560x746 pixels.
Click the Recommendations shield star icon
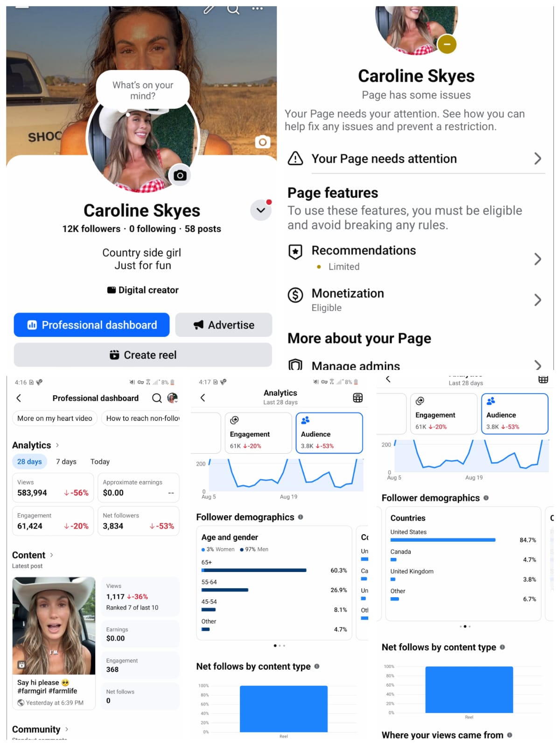click(295, 252)
